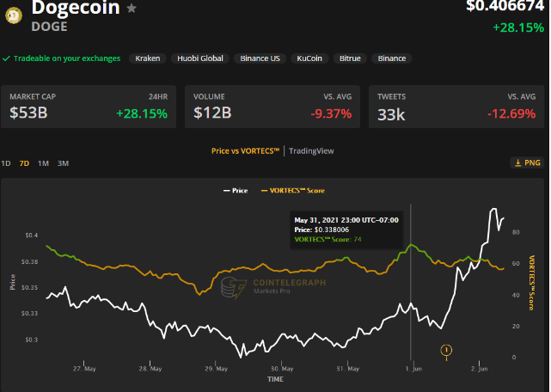Click the Market Cap $53B value
This screenshot has height=392, width=551.
28,113
